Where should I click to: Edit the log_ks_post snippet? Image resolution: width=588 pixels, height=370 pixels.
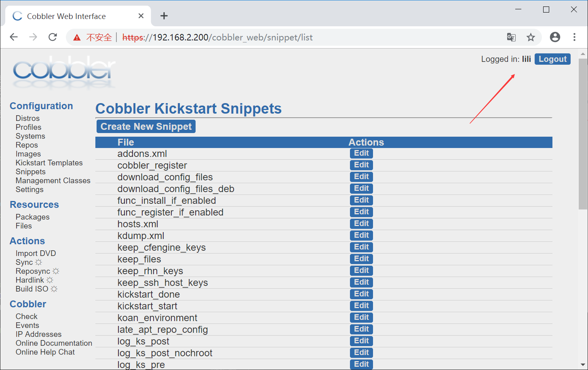tap(361, 341)
